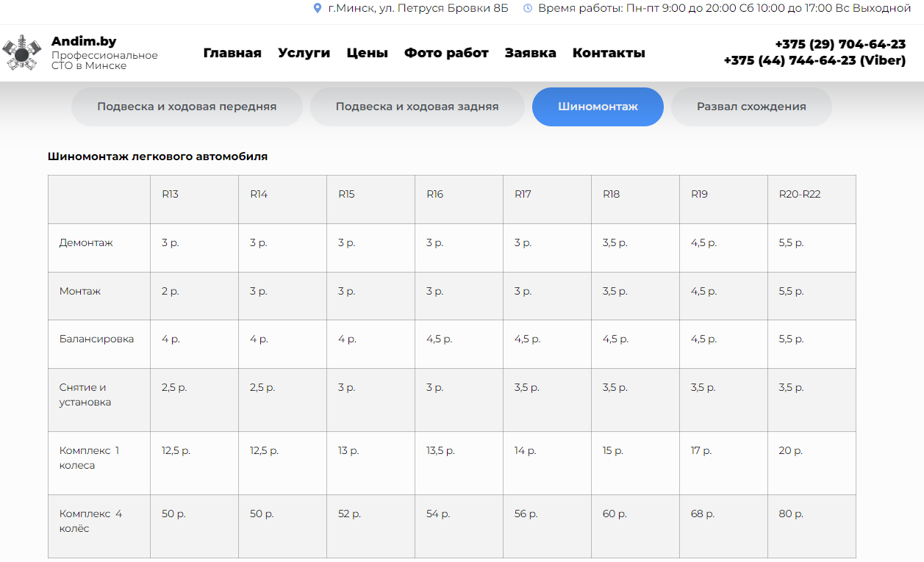This screenshot has width=924, height=562.
Task: Click the address ул. Петруся Бровки 8Б
Action: click(418, 8)
